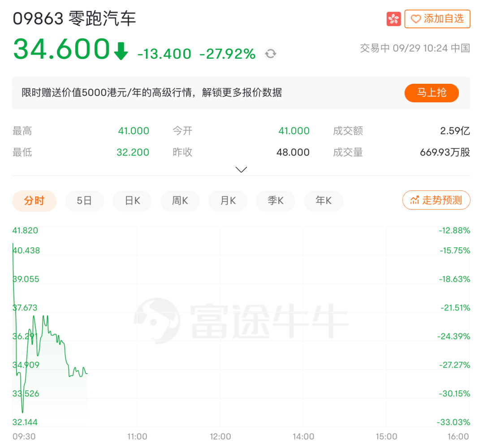Click the Hong Kong market flag icon
The image size is (484, 448).
pos(393,19)
